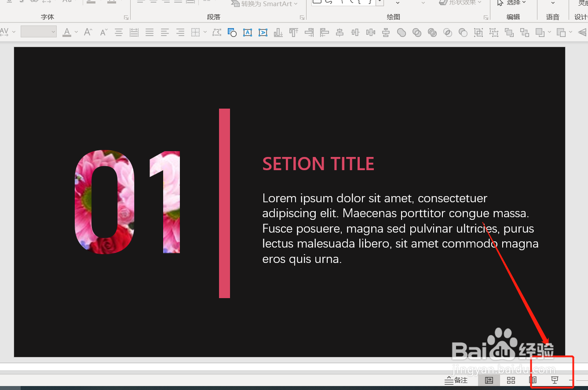
Task: Open 绘图 drawing dialog launcher
Action: [486, 18]
